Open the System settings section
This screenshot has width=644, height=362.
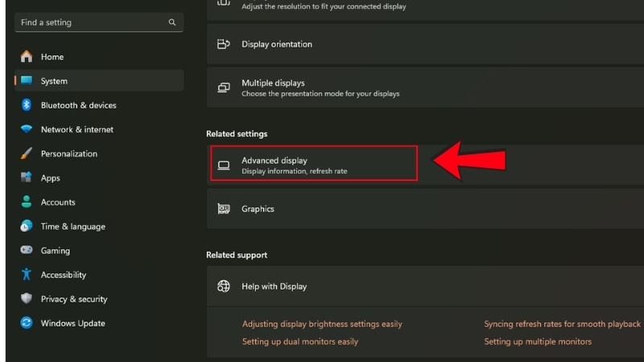(x=54, y=81)
